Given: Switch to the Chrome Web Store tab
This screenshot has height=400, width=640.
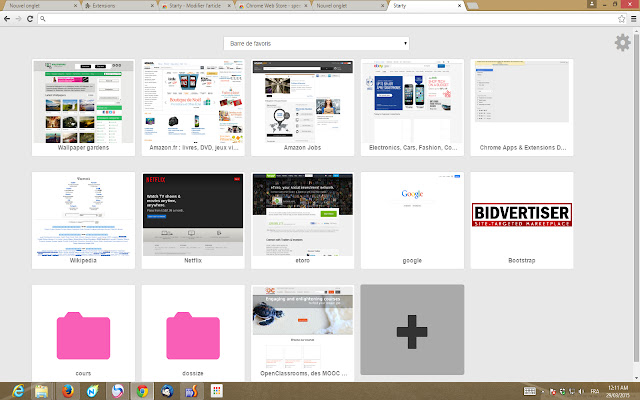Looking at the screenshot, I should tap(272, 6).
